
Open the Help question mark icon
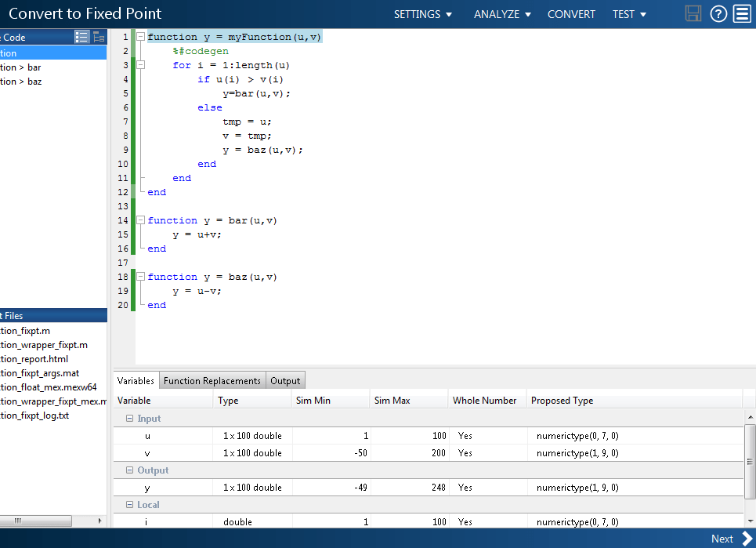click(718, 14)
